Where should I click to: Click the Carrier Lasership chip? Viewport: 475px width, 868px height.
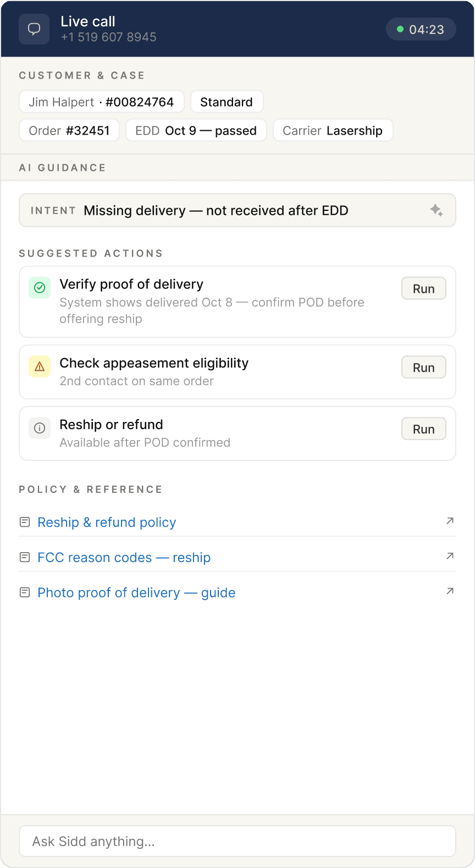333,131
